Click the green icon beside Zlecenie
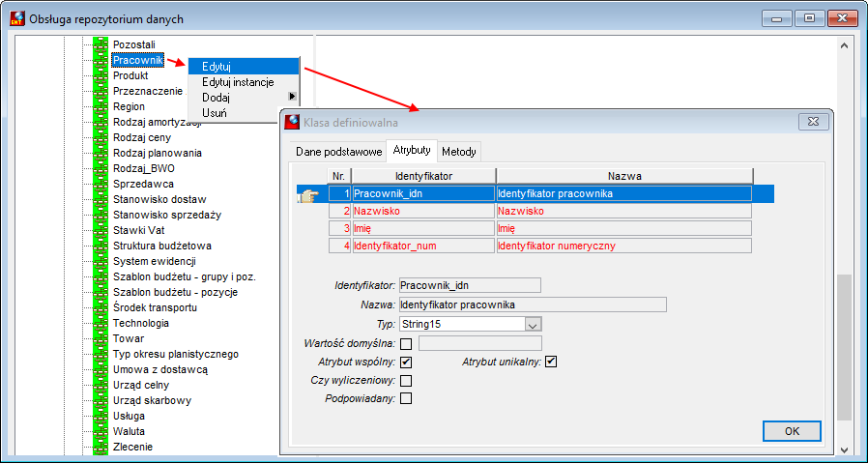The image size is (868, 464). tap(100, 447)
